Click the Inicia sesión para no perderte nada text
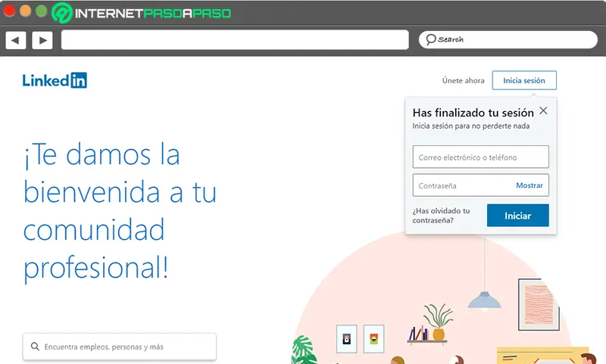This screenshot has height=364, width=606. 470,126
